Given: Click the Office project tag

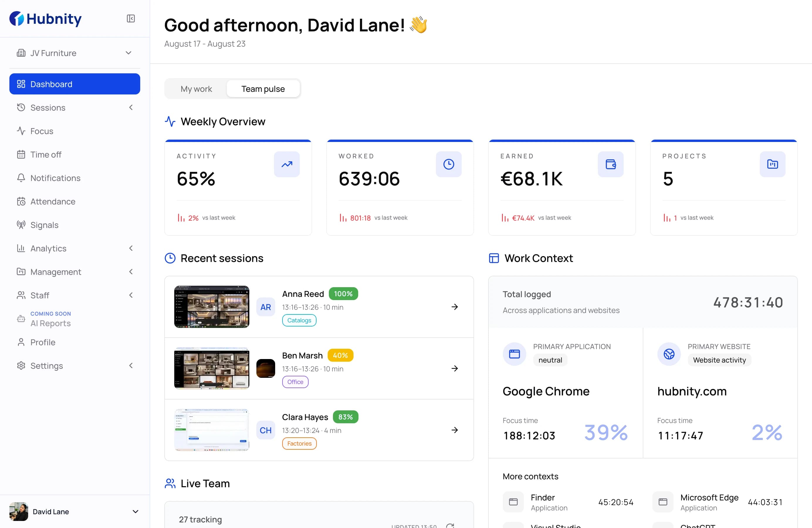Looking at the screenshot, I should coord(295,382).
